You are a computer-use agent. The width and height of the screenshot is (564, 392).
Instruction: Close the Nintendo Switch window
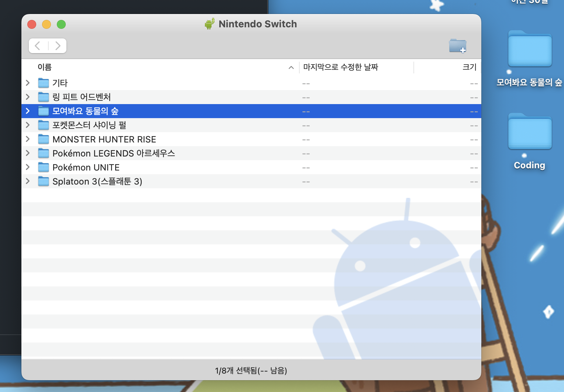[32, 24]
